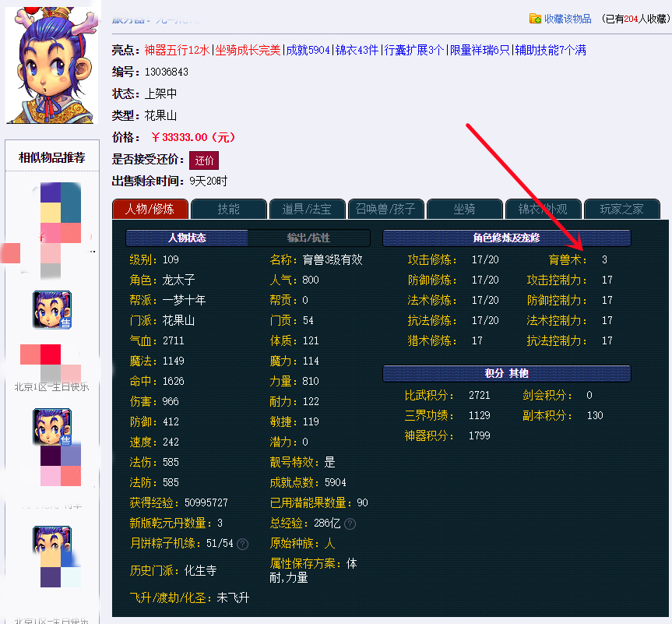View the 召唤兽/孩子 tab

pos(385,209)
